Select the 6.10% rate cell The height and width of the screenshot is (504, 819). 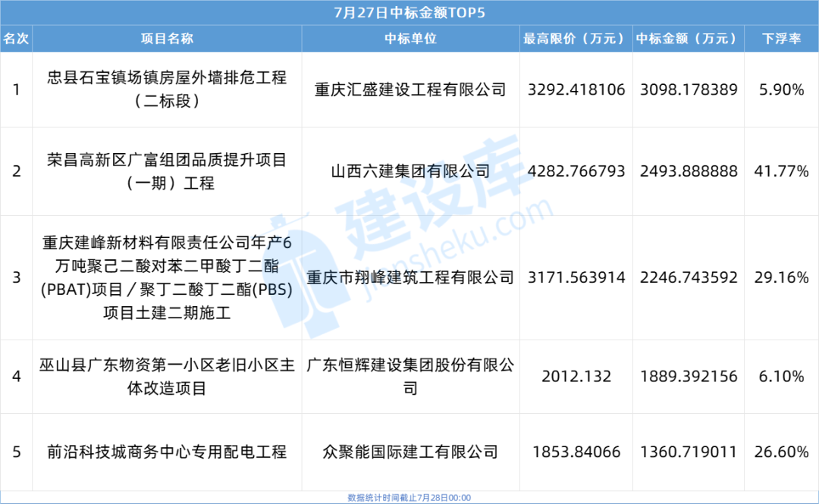pyautogui.click(x=781, y=377)
